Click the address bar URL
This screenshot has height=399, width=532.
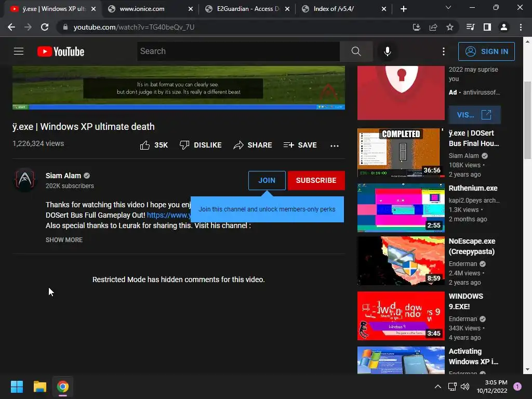(134, 27)
